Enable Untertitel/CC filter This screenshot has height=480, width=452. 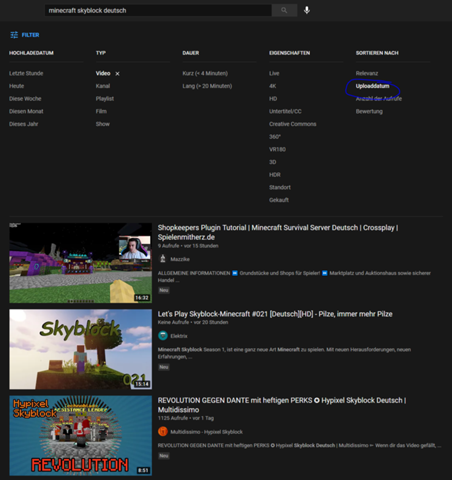pos(285,111)
